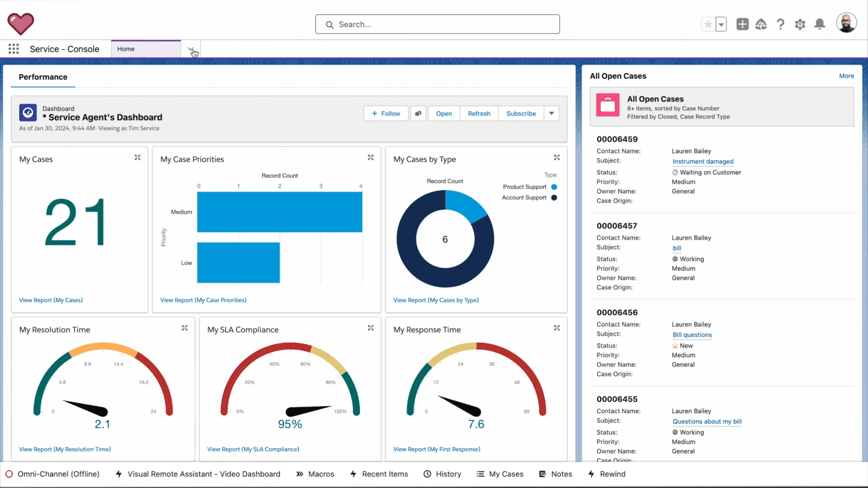
Task: Open Salesforce Help question mark icon
Action: point(780,24)
